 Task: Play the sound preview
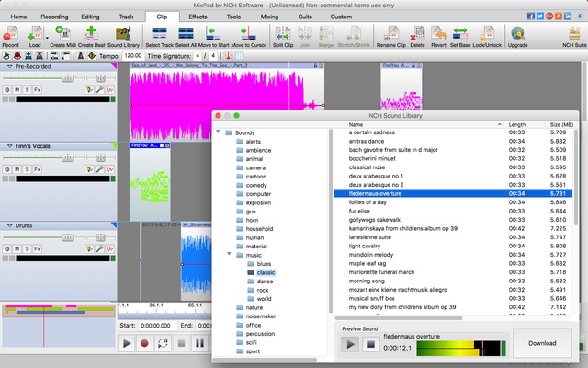[350, 344]
